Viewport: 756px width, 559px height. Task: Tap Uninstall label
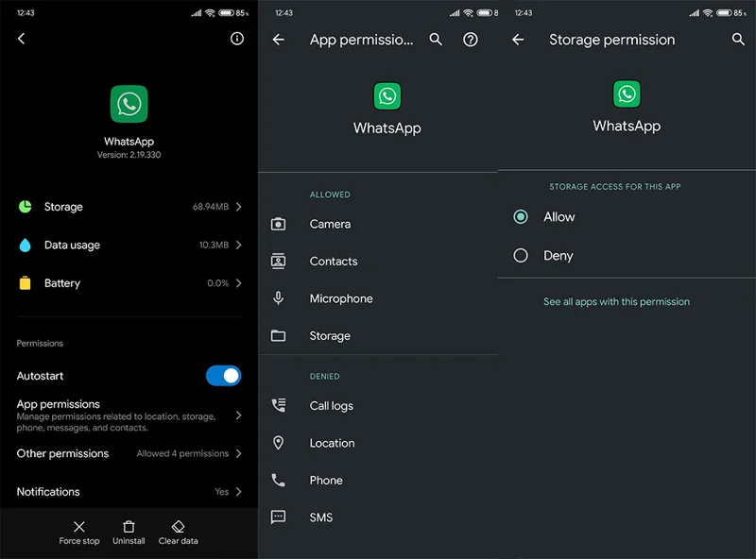tap(129, 541)
